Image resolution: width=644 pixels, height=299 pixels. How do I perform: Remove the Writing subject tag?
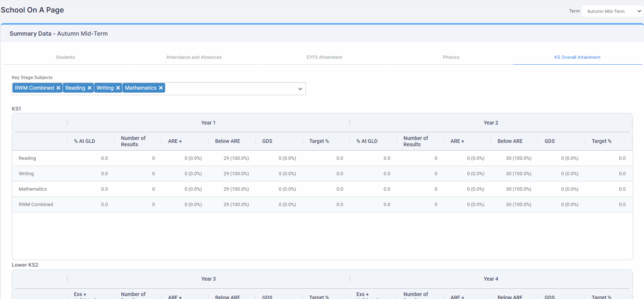(x=118, y=88)
